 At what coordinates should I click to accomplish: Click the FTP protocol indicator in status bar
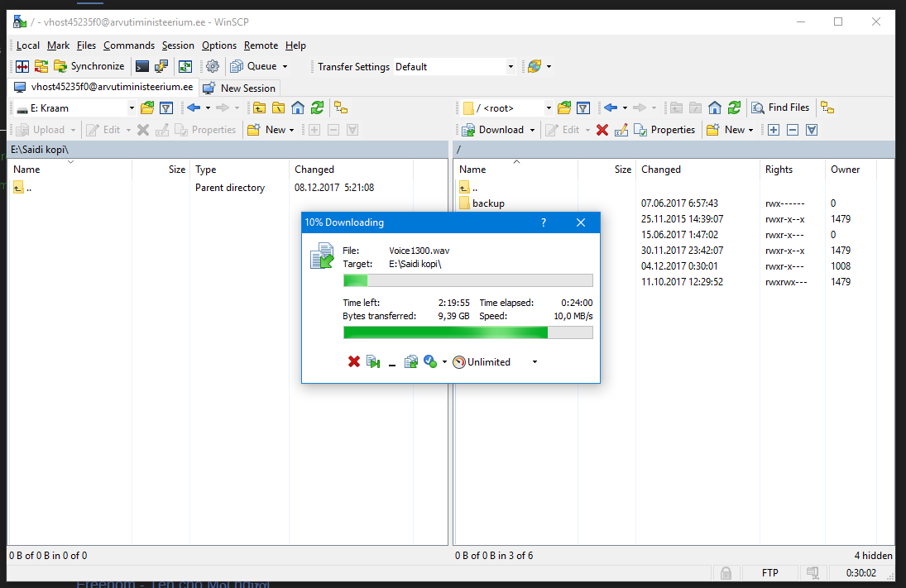point(769,573)
